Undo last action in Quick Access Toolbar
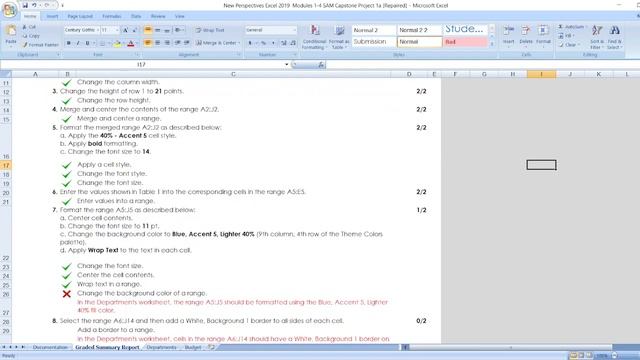This screenshot has width=640, height=360. 34,5
